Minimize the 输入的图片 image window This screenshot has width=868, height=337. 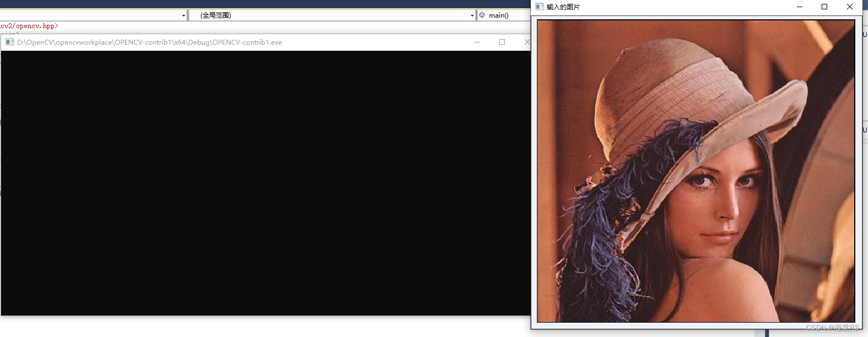click(x=800, y=7)
